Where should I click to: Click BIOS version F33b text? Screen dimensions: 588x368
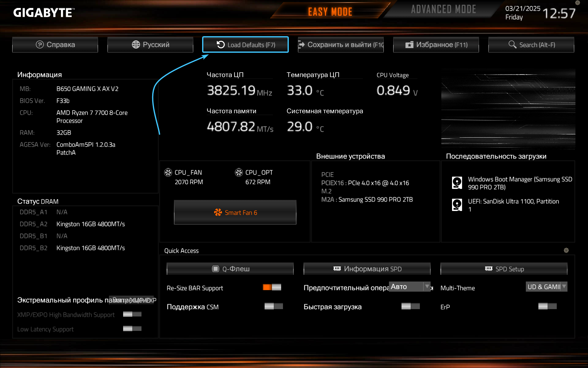point(63,101)
